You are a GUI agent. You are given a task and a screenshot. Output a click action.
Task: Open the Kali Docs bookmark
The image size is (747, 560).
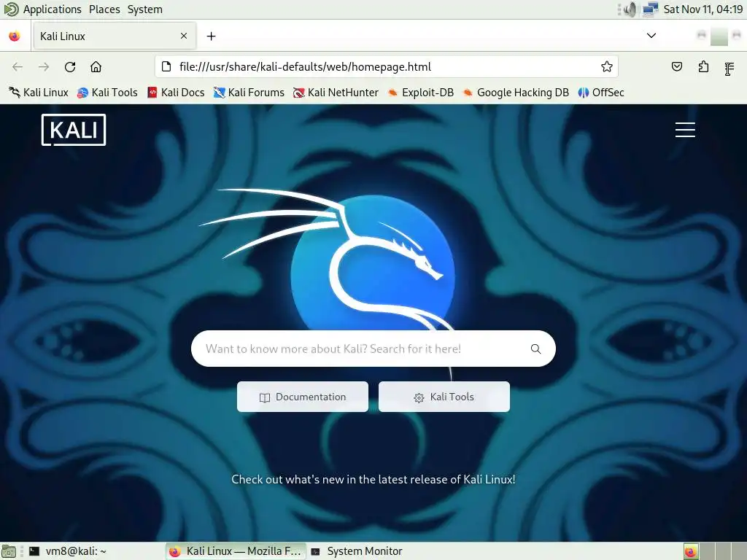click(176, 93)
